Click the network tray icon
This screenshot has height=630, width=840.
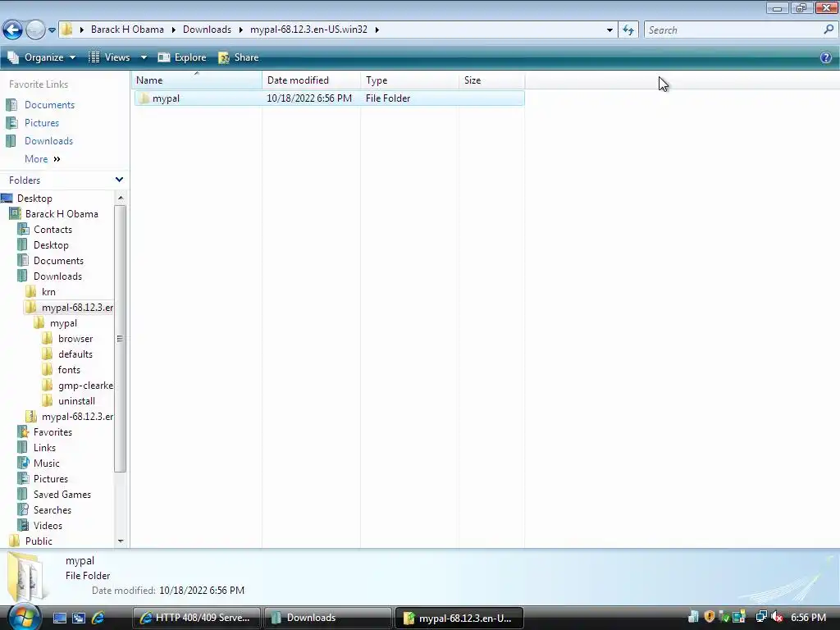pyautogui.click(x=761, y=617)
